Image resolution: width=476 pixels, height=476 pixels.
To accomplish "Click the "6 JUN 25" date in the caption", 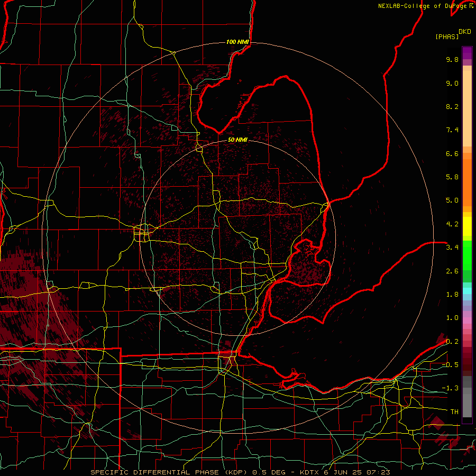I will click(x=343, y=472).
